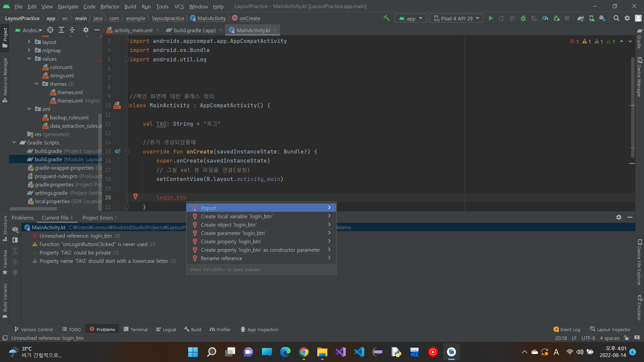This screenshot has width=644, height=362.
Task: Toggle the Logcat tool window
Action: (166, 329)
